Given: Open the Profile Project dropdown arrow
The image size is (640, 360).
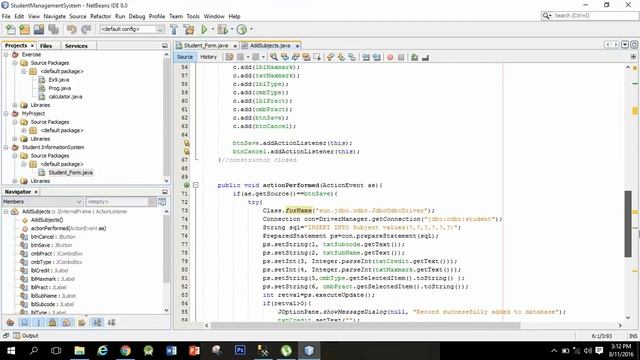Looking at the screenshot, I should (251, 29).
